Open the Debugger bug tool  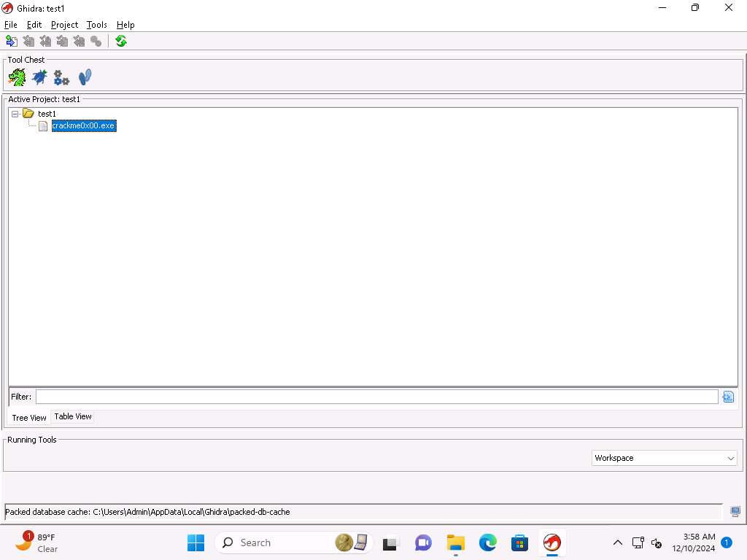click(x=39, y=77)
